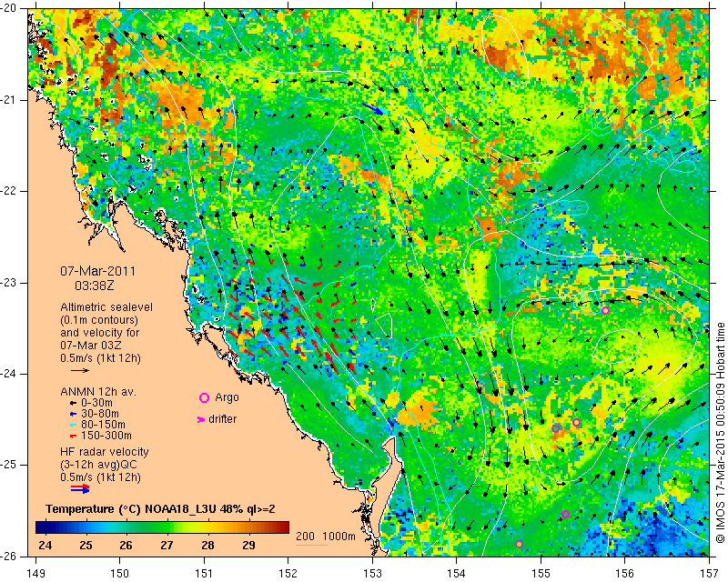Screen dimensions: 728x582
Task: Click longitude axis label '156'
Action: tap(625, 574)
